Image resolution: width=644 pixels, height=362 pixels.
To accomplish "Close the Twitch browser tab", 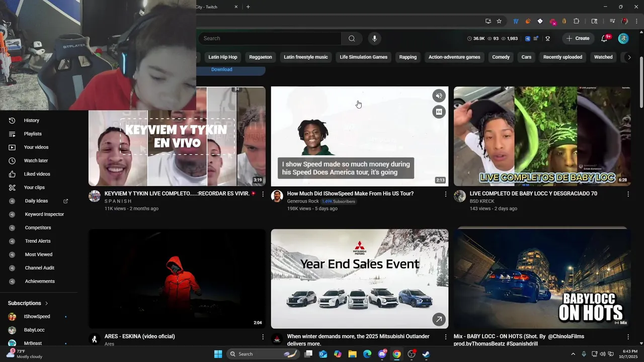I will [236, 7].
